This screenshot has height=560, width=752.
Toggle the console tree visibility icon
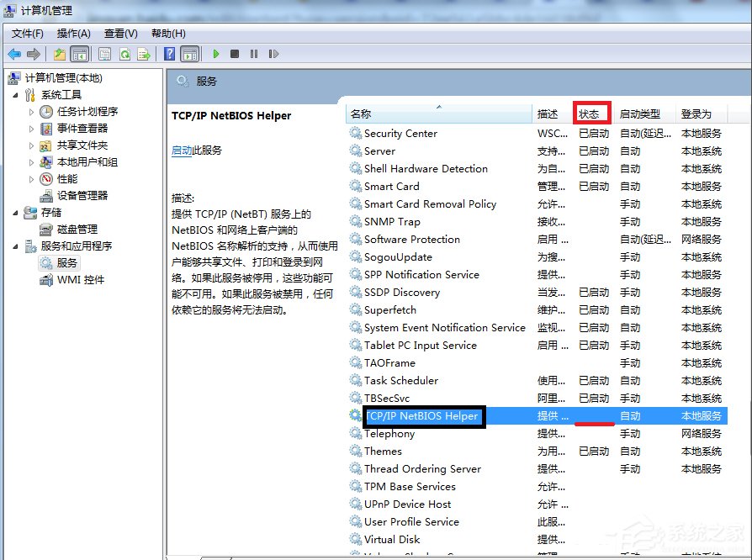[78, 54]
